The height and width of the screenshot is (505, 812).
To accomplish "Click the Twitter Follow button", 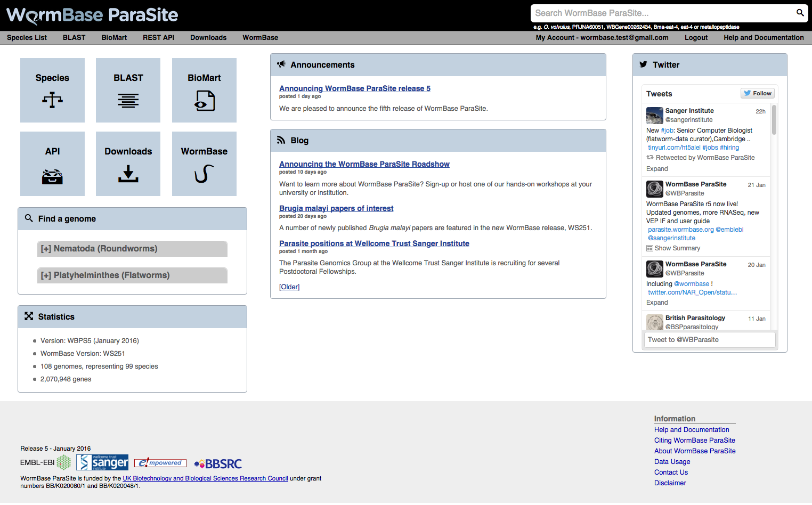I will [758, 93].
